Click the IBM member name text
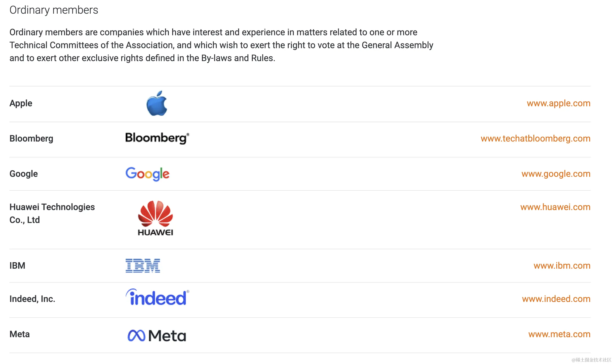This screenshot has width=613, height=364. [17, 266]
